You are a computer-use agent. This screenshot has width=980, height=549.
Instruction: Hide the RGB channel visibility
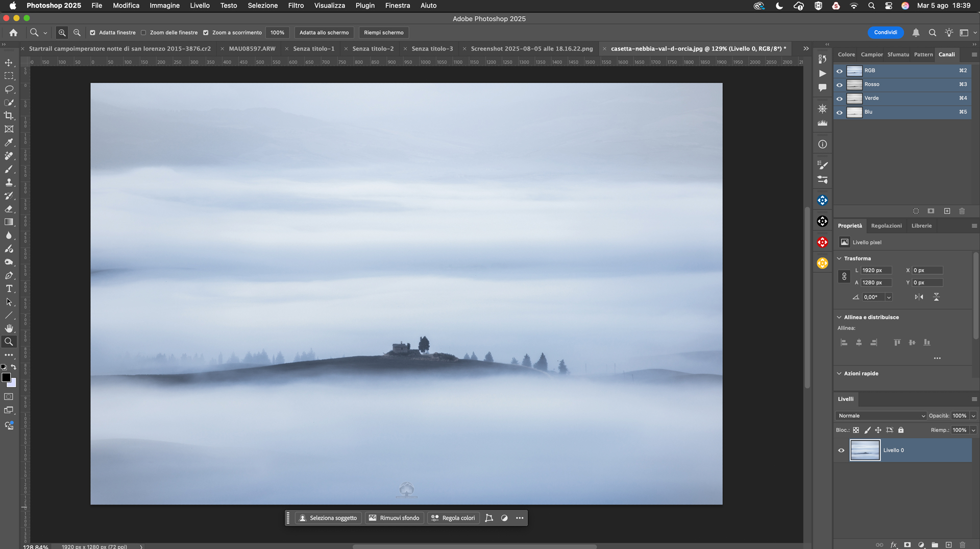(840, 71)
